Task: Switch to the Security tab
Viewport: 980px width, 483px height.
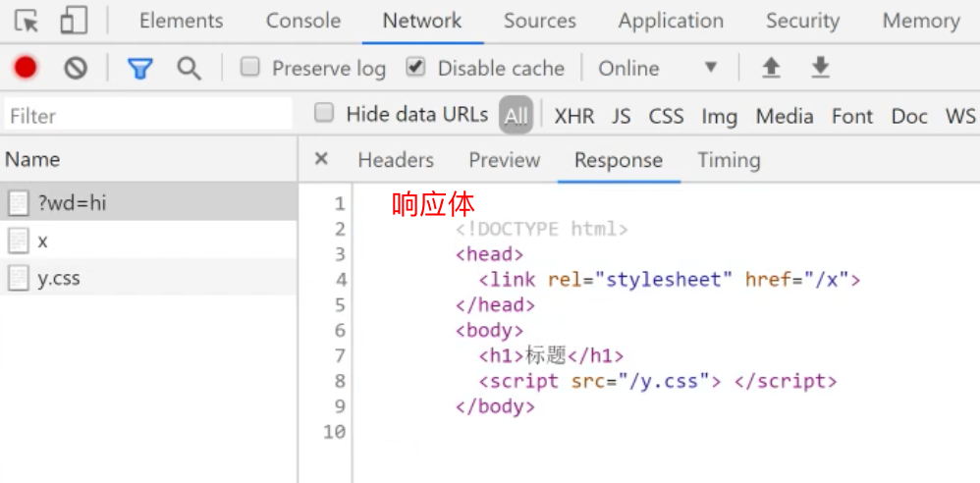Action: [803, 21]
